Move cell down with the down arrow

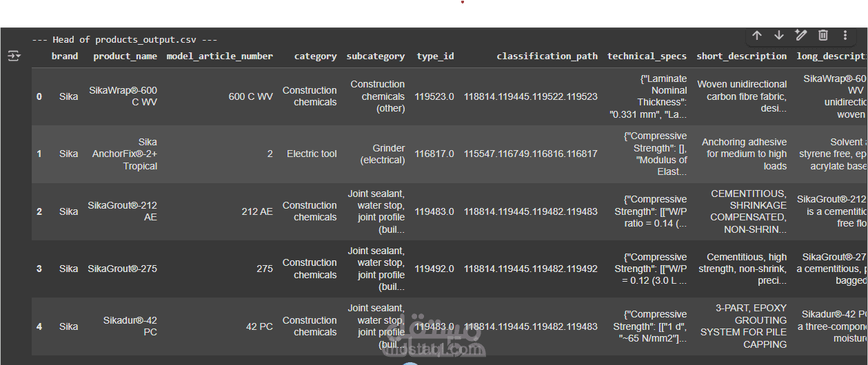click(x=779, y=35)
